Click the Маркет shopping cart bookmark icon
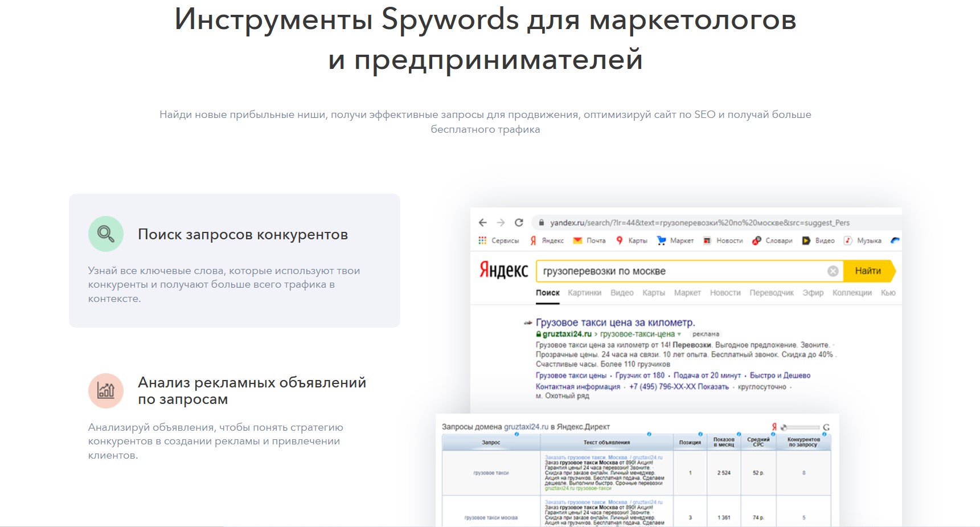The image size is (980, 527). 661,240
